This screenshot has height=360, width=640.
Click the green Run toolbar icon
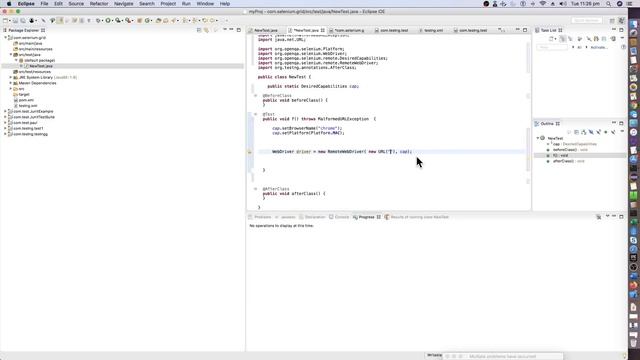pyautogui.click(x=108, y=20)
